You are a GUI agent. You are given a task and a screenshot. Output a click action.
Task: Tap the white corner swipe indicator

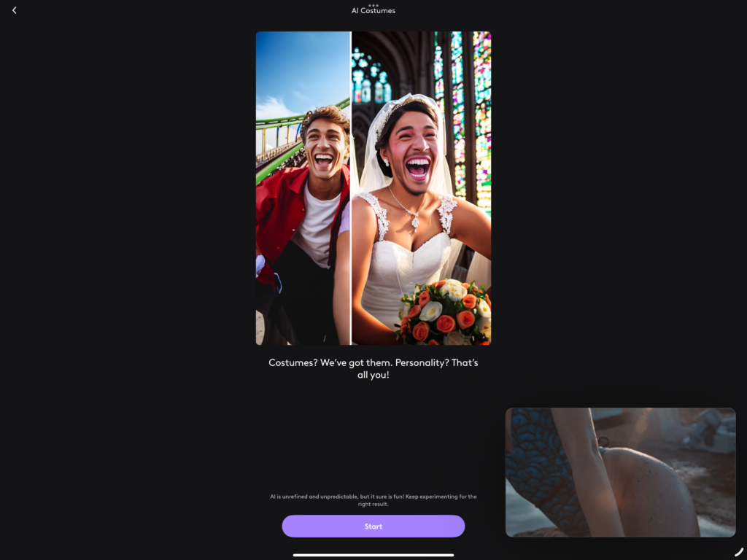(738, 552)
